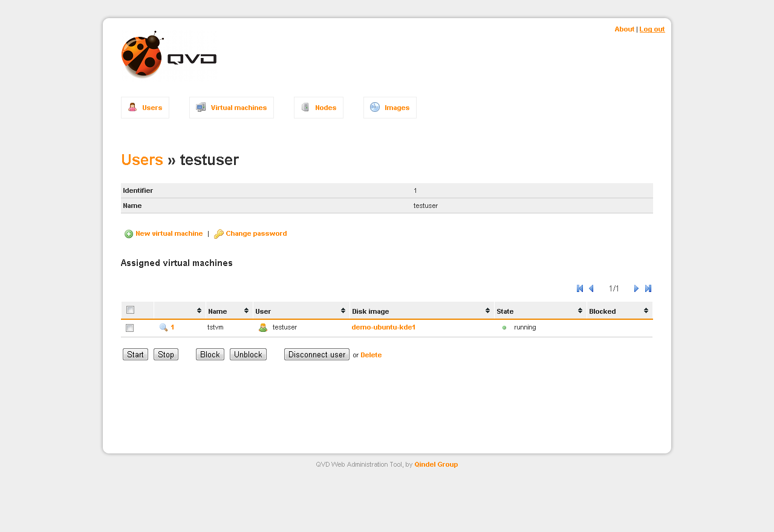The height and width of the screenshot is (532, 774).
Task: Jump to last page arrow
Action: click(648, 288)
